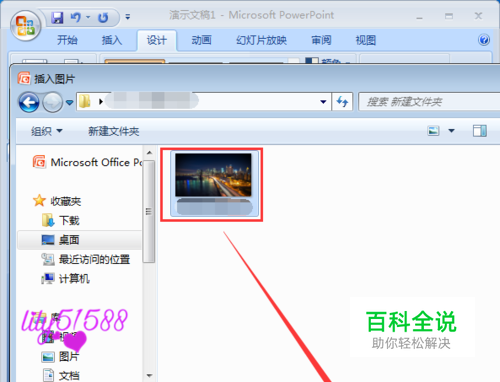Viewport: 500px width, 382px height.
Task: Open PowerPoint help with the question mark icon
Action: [x=484, y=40]
